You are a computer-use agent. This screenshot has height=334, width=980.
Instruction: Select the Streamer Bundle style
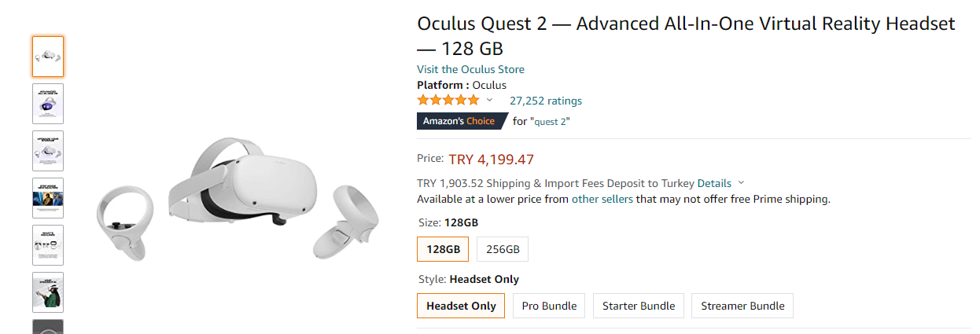click(x=742, y=306)
